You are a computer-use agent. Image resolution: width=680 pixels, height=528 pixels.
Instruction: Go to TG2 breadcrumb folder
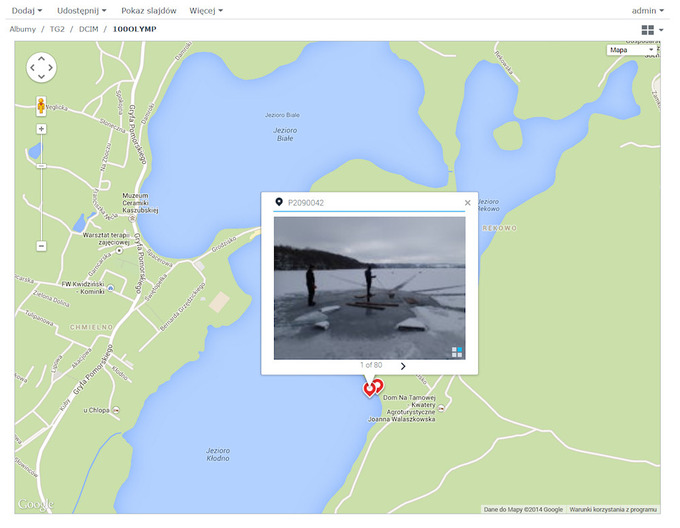click(x=57, y=29)
